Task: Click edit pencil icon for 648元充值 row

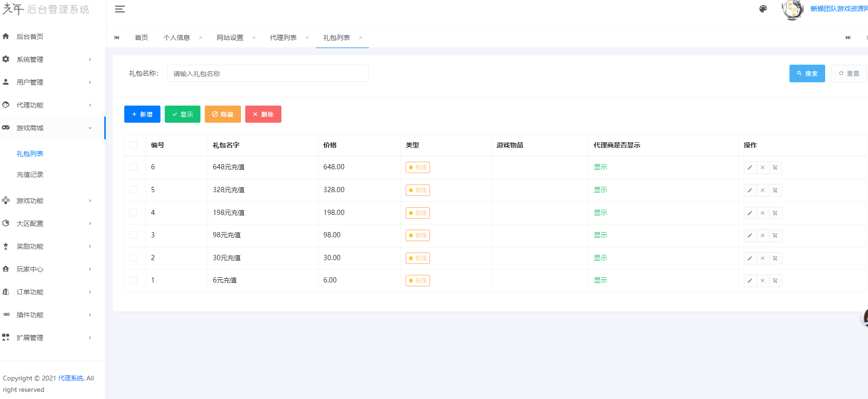Action: tap(750, 167)
